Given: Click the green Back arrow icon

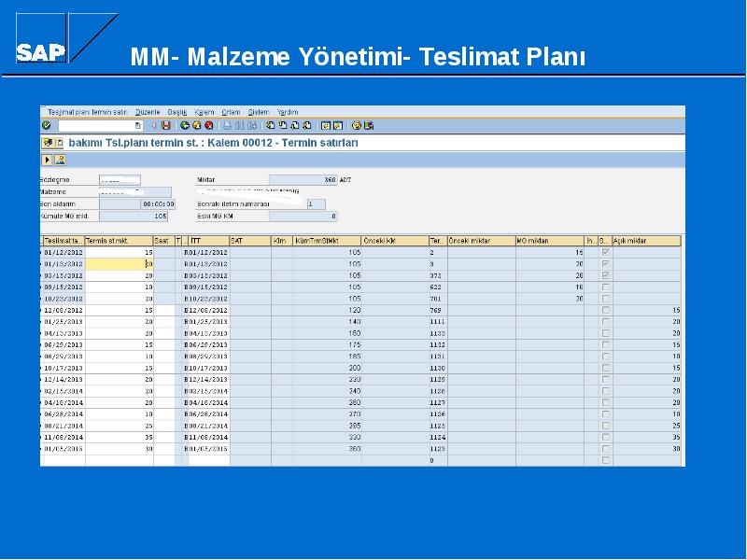Looking at the screenshot, I should pos(185,126).
